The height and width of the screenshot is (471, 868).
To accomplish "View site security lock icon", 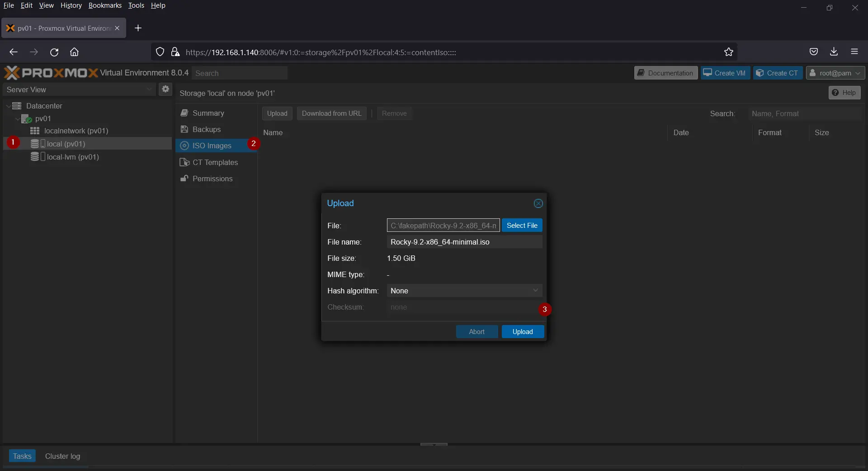I will point(175,52).
